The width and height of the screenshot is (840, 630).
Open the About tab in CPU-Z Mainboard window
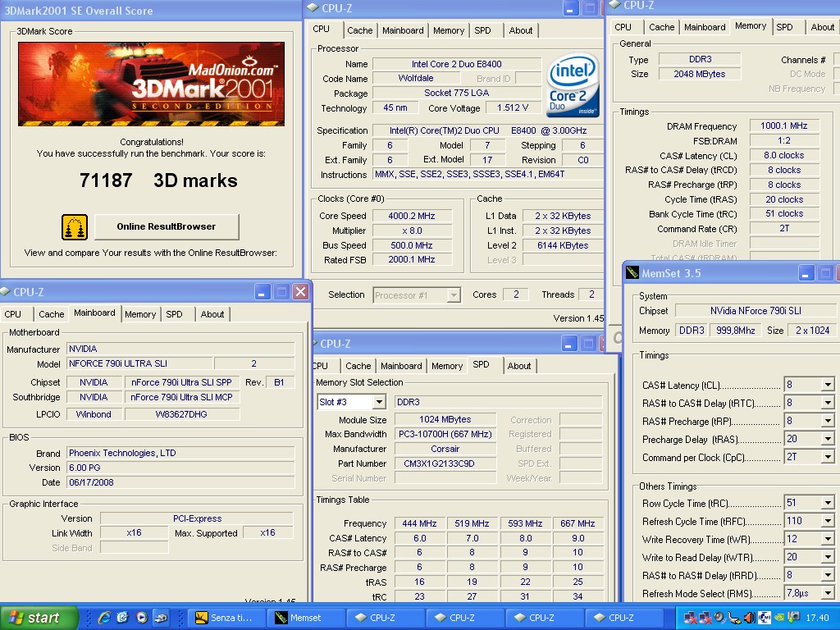coord(212,314)
